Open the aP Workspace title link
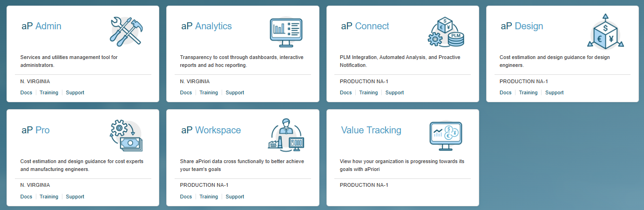 (211, 130)
